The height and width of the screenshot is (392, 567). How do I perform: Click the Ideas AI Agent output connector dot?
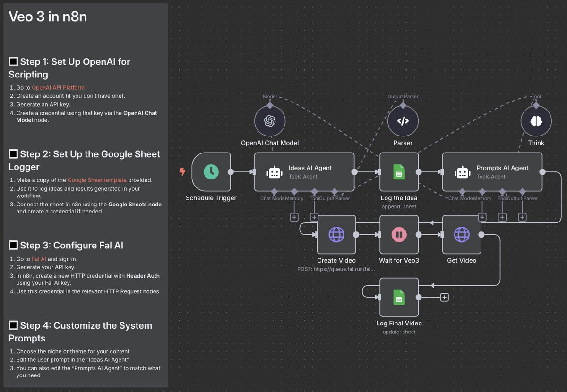(355, 172)
